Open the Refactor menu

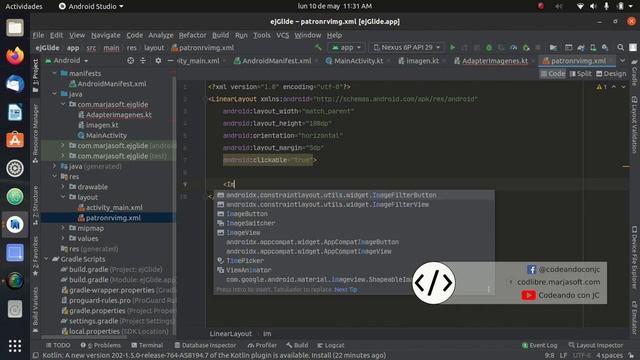(x=192, y=35)
